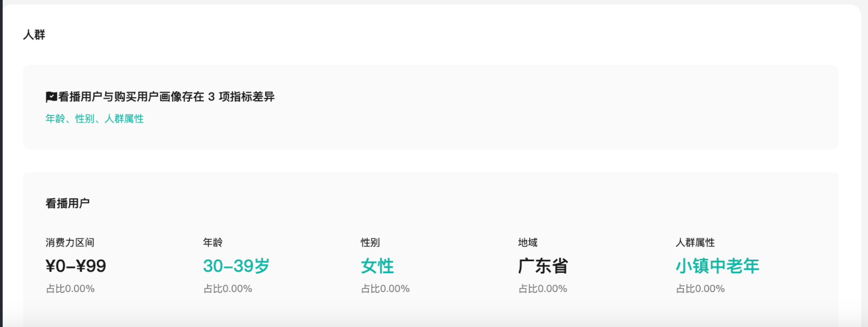Screen dimensions: 868x327
Task: Open the highlighted 小镇中老年 value
Action: coord(717,266)
